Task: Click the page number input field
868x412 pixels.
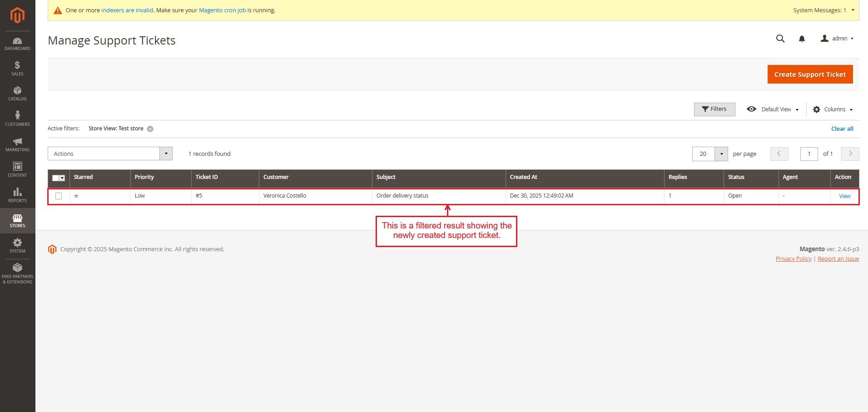Action: [x=808, y=154]
